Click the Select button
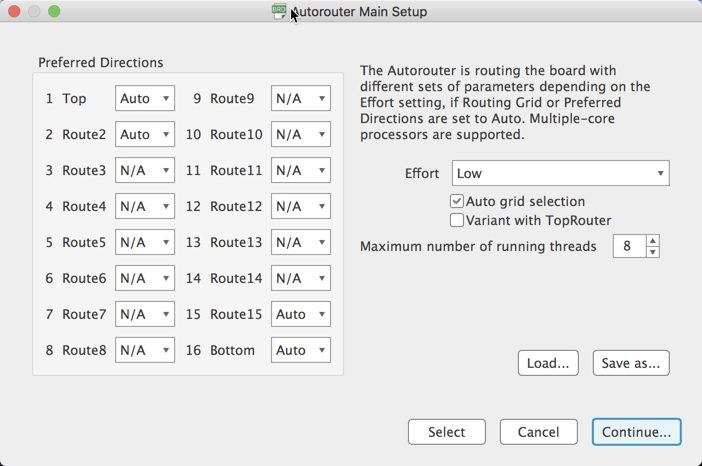This screenshot has height=466, width=702. pos(446,432)
